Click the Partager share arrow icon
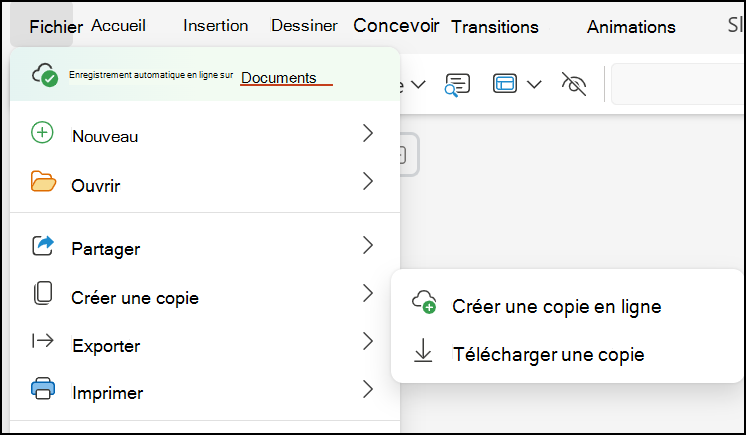Viewport: 746px width, 435px height. click(x=43, y=245)
